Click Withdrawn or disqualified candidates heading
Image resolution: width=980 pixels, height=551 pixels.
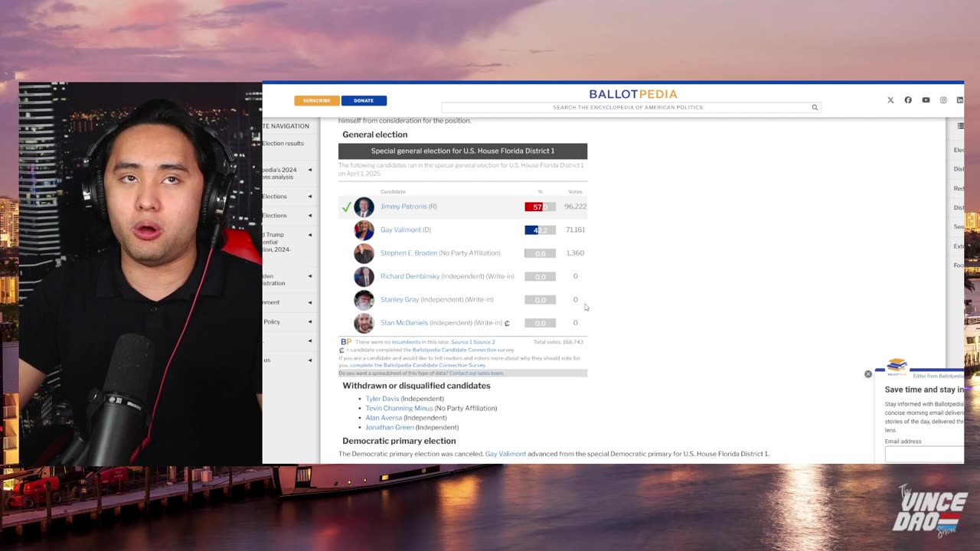coord(416,386)
